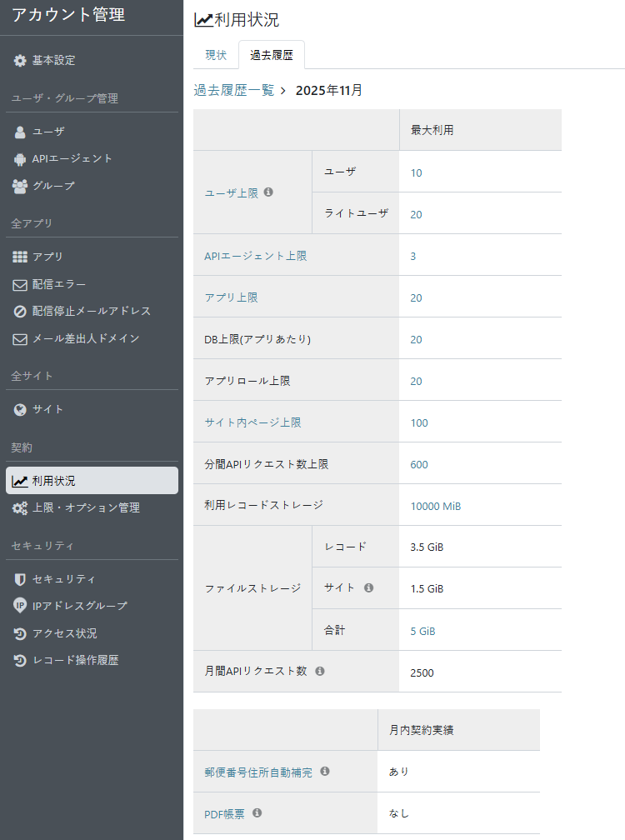
Task: Click info icon next to ユーザ上限
Action: 268,192
